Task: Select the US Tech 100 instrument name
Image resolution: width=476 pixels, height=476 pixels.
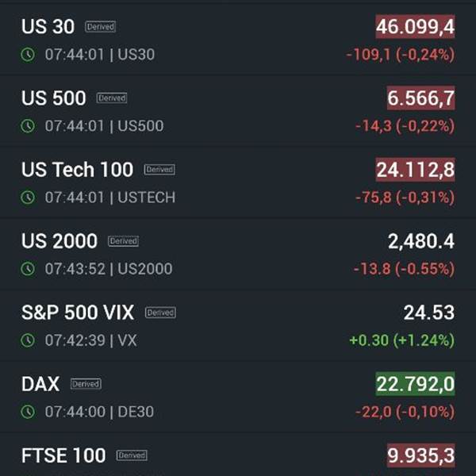Action: coord(77,170)
